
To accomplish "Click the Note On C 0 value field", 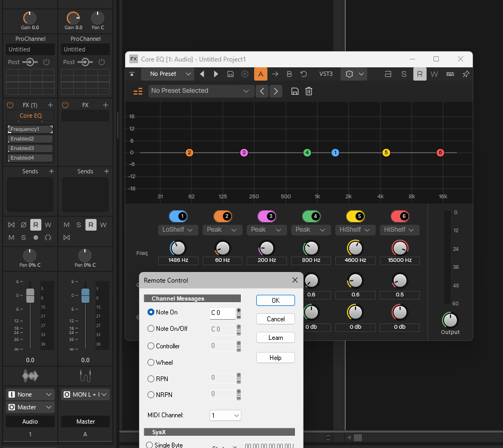I will tap(223, 313).
